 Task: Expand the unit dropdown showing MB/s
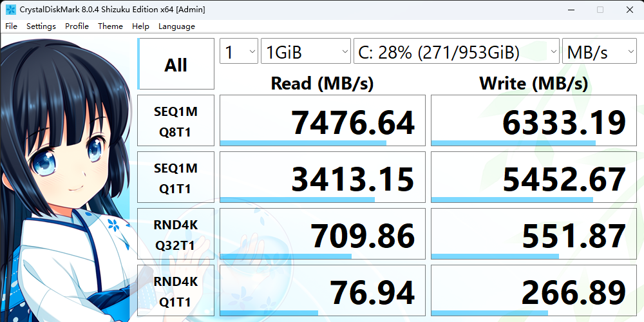[599, 51]
